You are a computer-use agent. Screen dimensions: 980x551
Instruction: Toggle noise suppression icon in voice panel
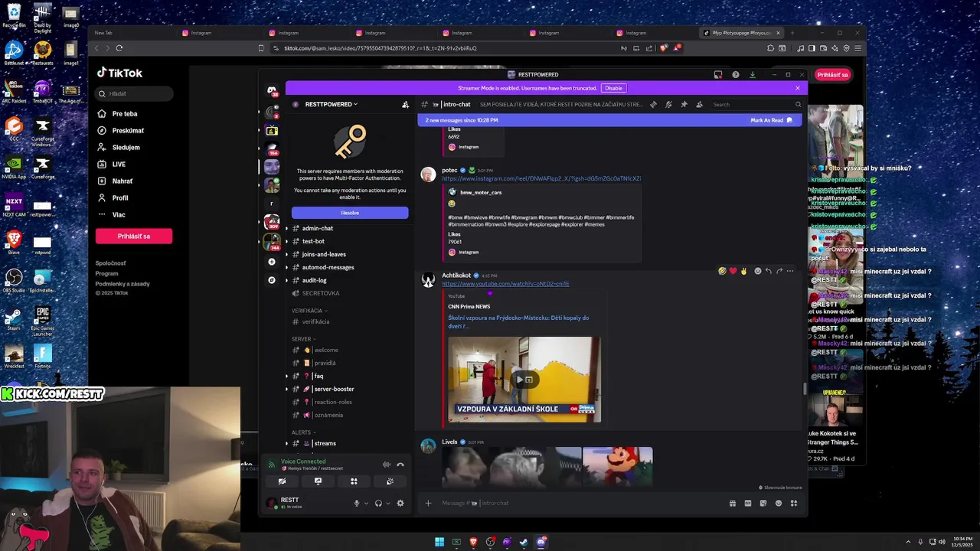click(386, 465)
